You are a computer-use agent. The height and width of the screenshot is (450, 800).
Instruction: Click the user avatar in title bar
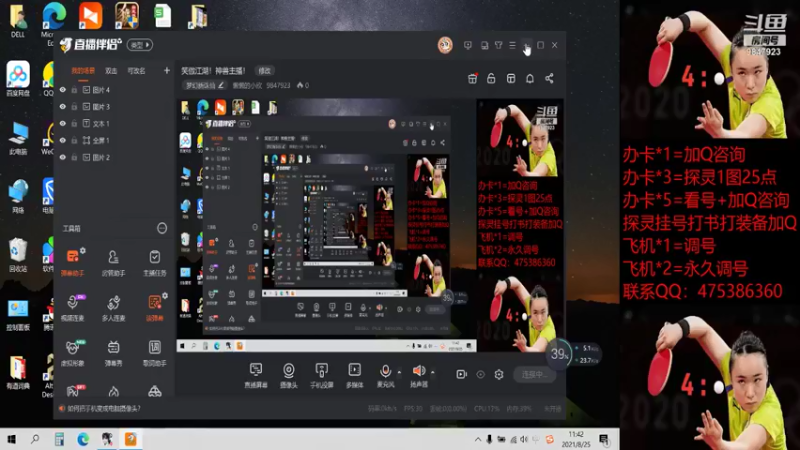445,45
